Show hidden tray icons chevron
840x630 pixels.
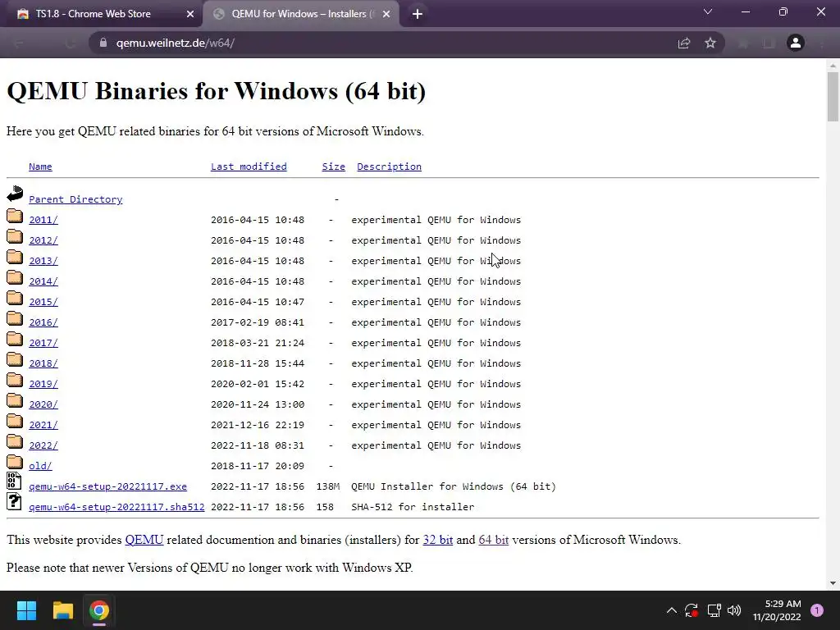tap(671, 610)
